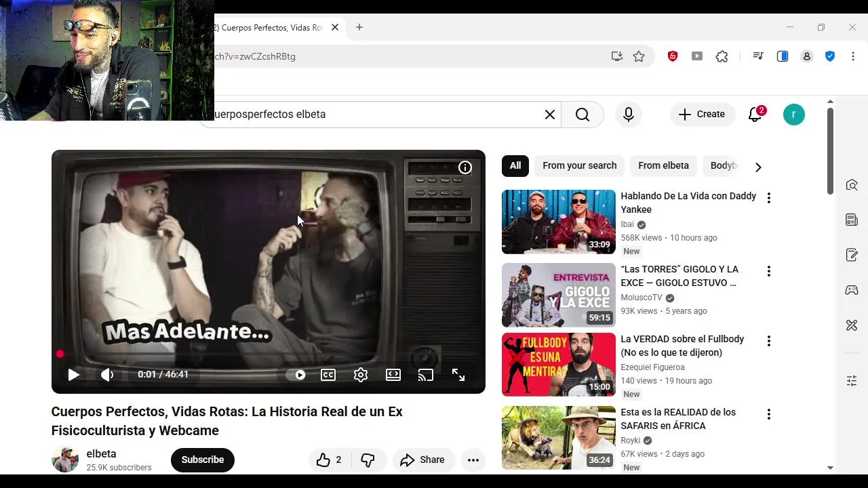
Task: Open La VERDAD sobre el Fullbody title
Action: [x=682, y=346]
